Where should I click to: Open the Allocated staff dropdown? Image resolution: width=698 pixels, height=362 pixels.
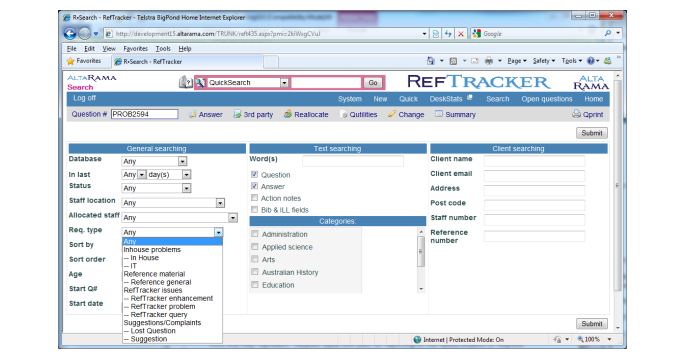(233, 218)
